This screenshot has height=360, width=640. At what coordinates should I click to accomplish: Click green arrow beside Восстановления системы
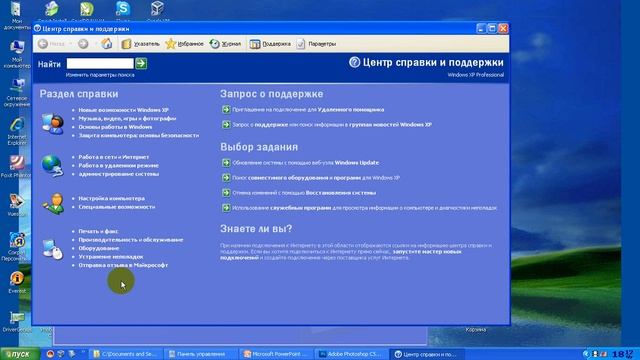click(x=226, y=193)
